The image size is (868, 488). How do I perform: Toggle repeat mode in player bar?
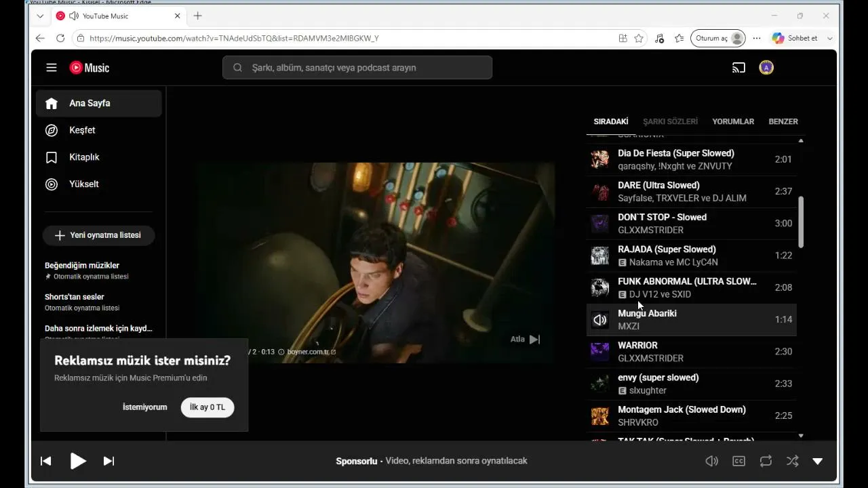766,461
